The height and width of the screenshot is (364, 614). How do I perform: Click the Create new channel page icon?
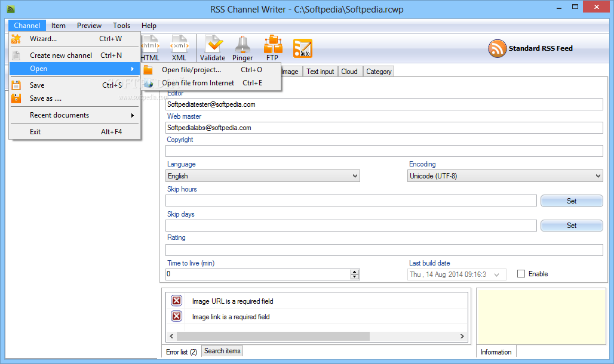(x=16, y=55)
